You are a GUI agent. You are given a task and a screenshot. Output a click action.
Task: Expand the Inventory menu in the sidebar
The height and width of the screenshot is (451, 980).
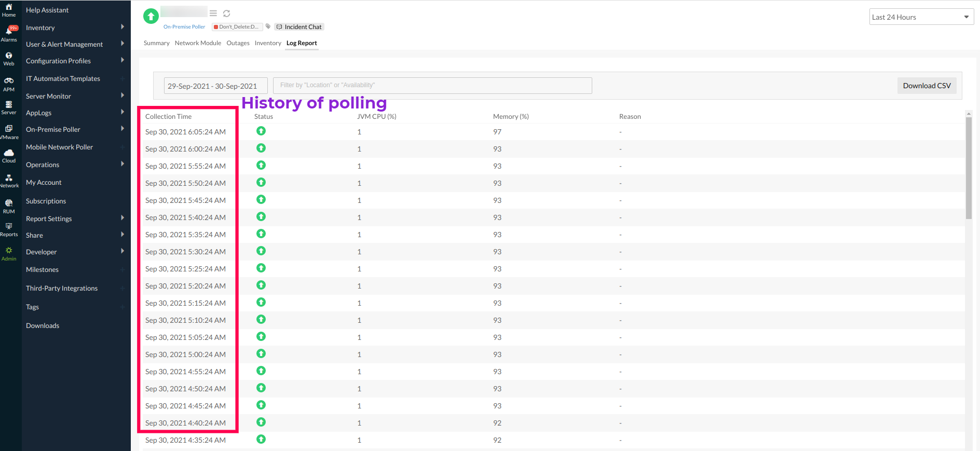(75, 28)
